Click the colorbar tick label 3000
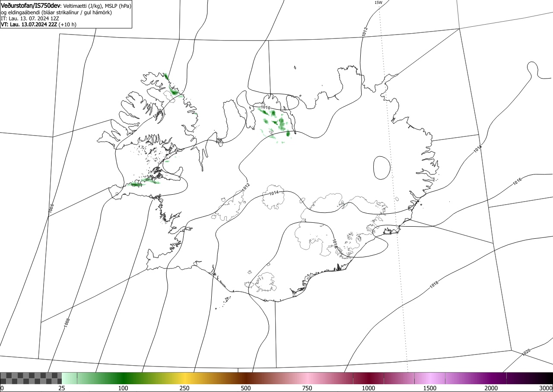 tap(546, 388)
